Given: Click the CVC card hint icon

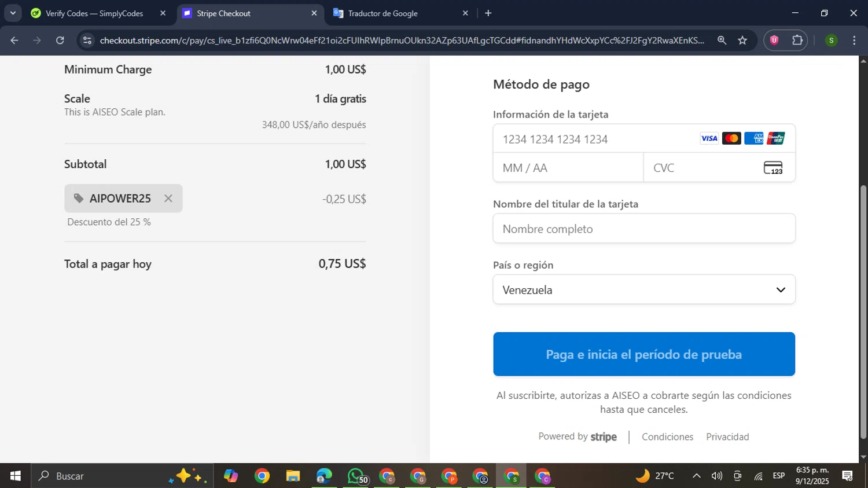Looking at the screenshot, I should pos(773,168).
